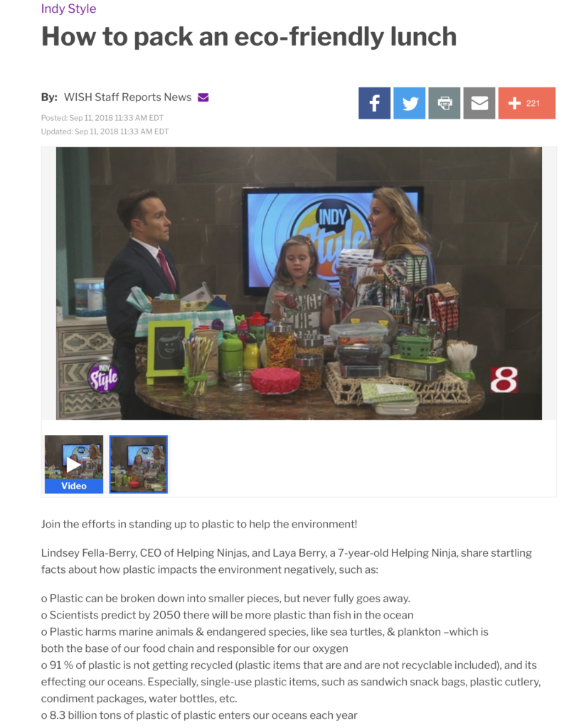Click the channel 8 logo on the photo

click(x=504, y=380)
